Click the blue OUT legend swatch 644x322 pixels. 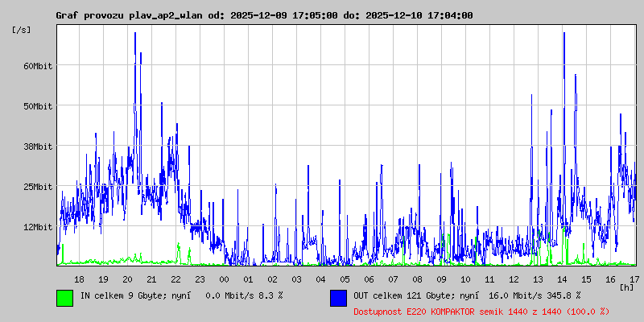tap(338, 297)
